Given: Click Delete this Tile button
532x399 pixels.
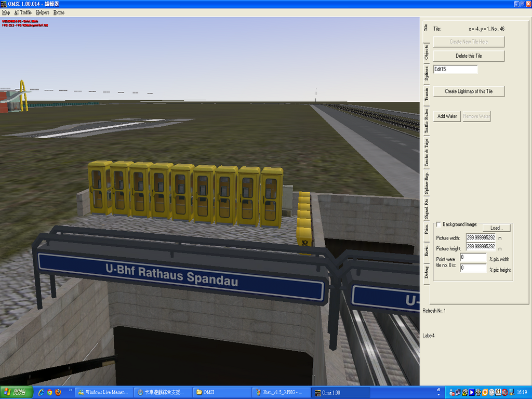Looking at the screenshot, I should tap(469, 56).
